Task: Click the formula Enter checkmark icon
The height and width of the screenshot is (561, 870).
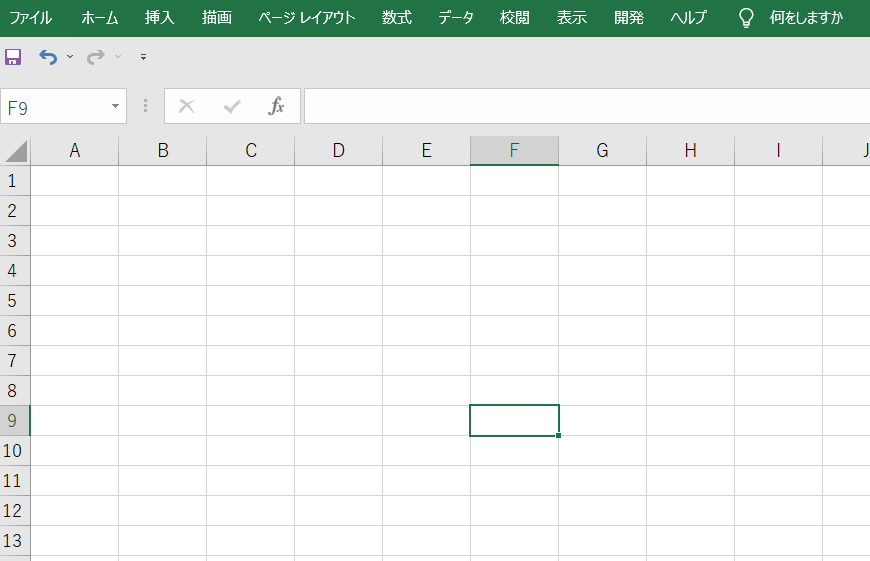Action: point(232,106)
